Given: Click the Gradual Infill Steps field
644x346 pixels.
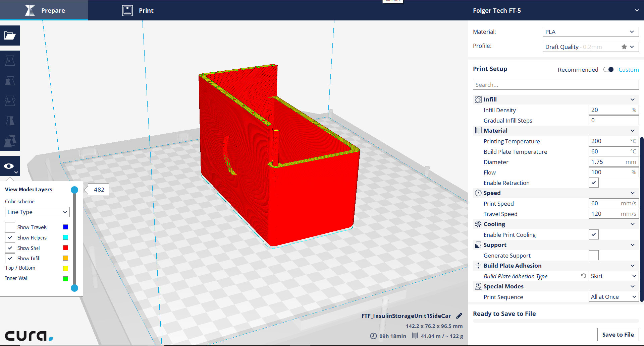Looking at the screenshot, I should pos(614,120).
